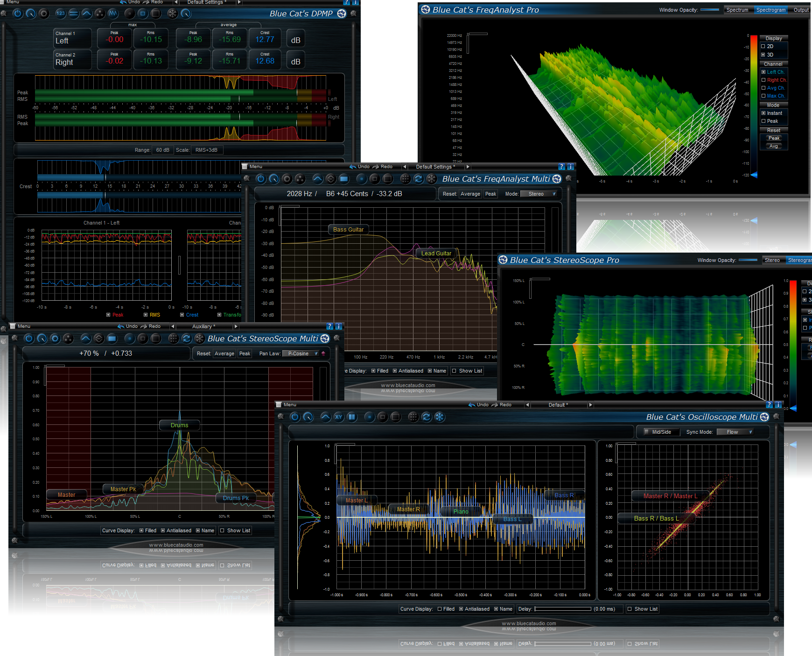Click the snowflake freeze icon in FreqAnalyst Multi
Viewport: 812px width, 656px height.
click(x=432, y=179)
